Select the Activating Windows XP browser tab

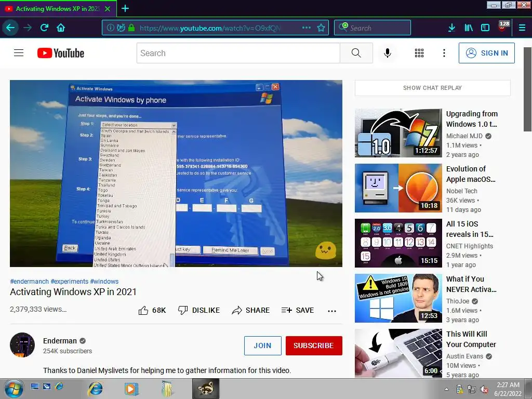coord(58,9)
